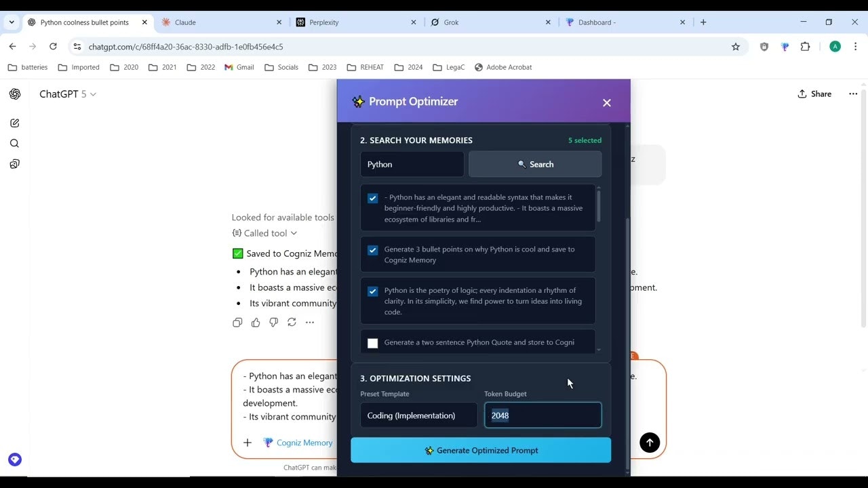Regenerate response with retry icon
868x488 pixels.
point(292,323)
